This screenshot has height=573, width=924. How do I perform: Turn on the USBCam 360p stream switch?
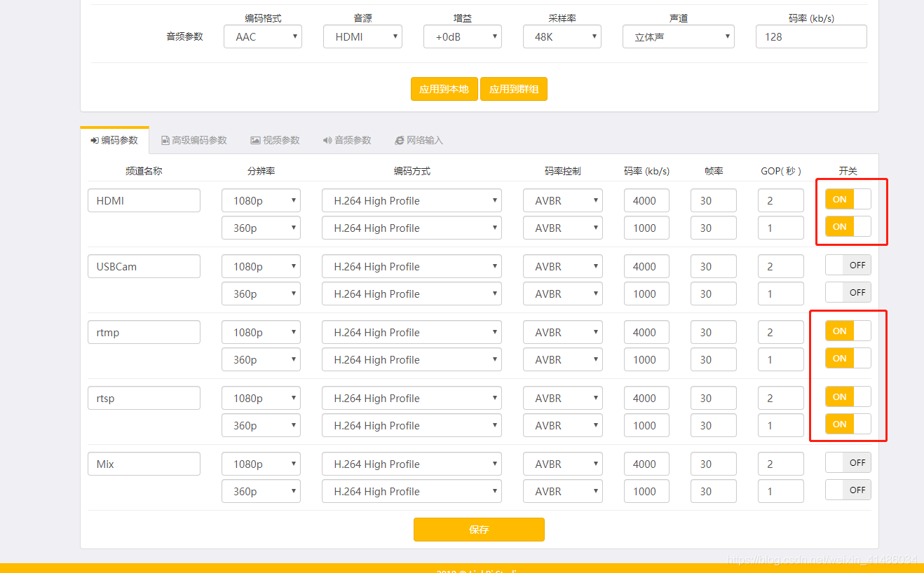[x=848, y=292]
